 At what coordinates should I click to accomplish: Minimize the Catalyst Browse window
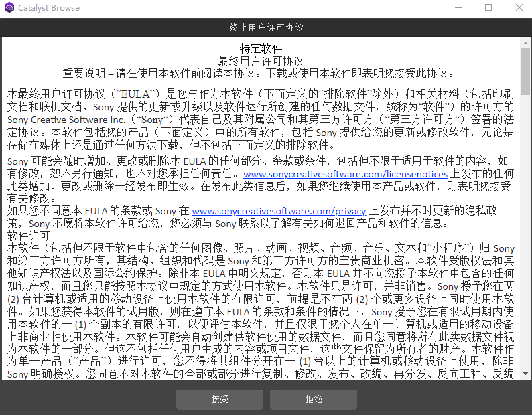[x=458, y=7]
